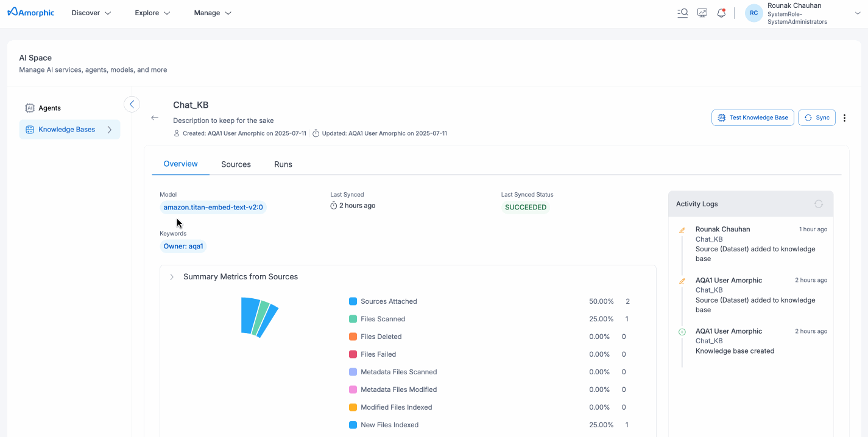Open the notifications bell
The height and width of the screenshot is (437, 868).
point(721,13)
